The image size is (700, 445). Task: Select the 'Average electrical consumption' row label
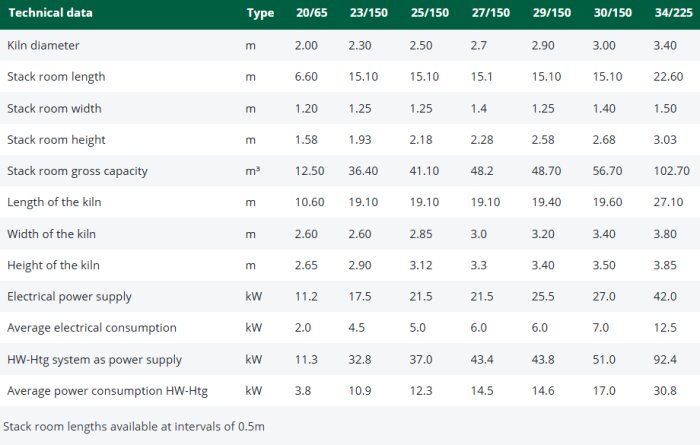[x=91, y=328]
